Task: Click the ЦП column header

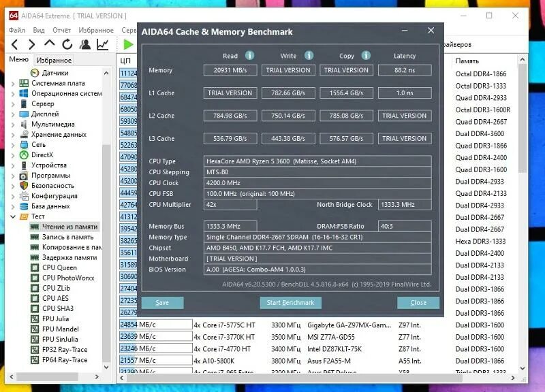Action: click(x=126, y=61)
